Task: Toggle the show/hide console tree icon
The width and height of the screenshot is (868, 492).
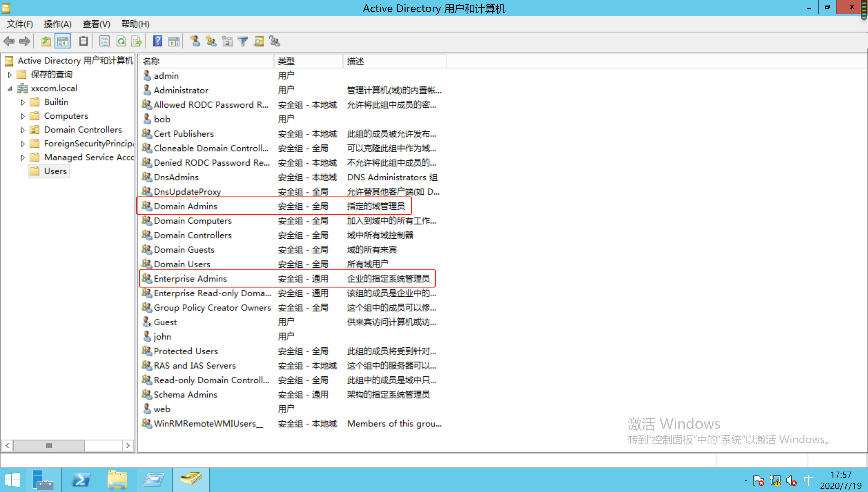Action: pyautogui.click(x=63, y=41)
